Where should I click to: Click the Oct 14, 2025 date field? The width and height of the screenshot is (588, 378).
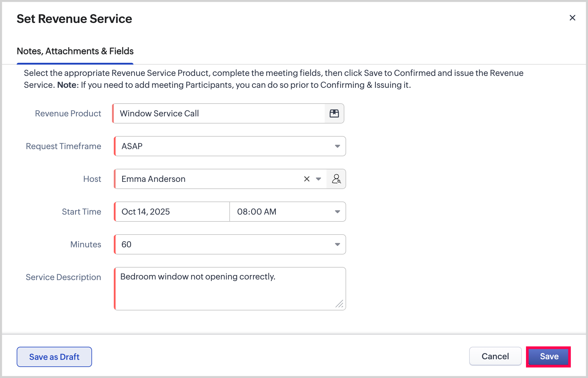coord(172,212)
